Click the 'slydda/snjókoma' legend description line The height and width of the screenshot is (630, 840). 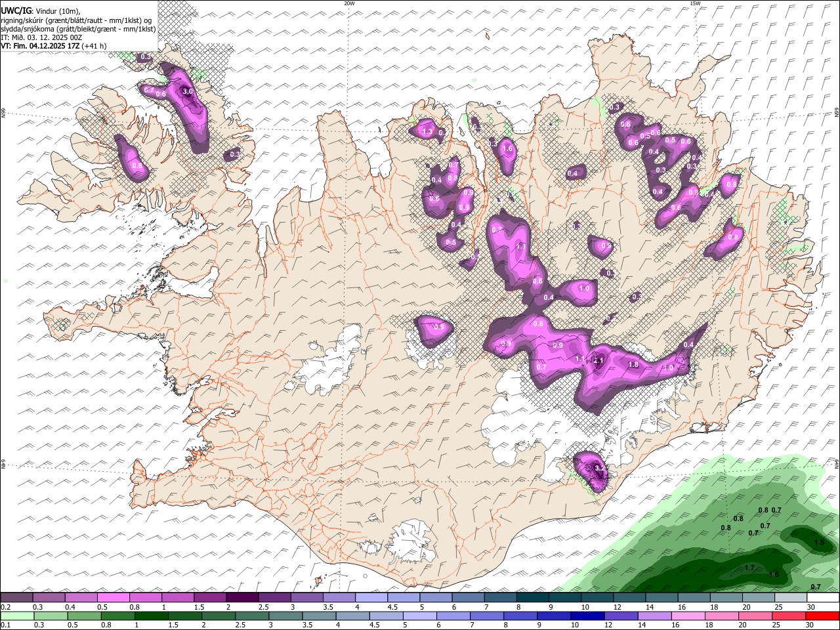click(x=78, y=29)
